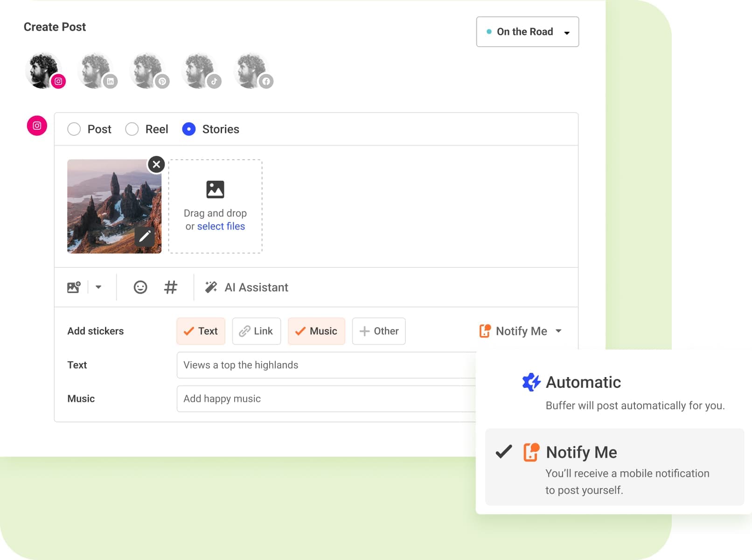Select the Pinterest profile avatar

click(148, 70)
